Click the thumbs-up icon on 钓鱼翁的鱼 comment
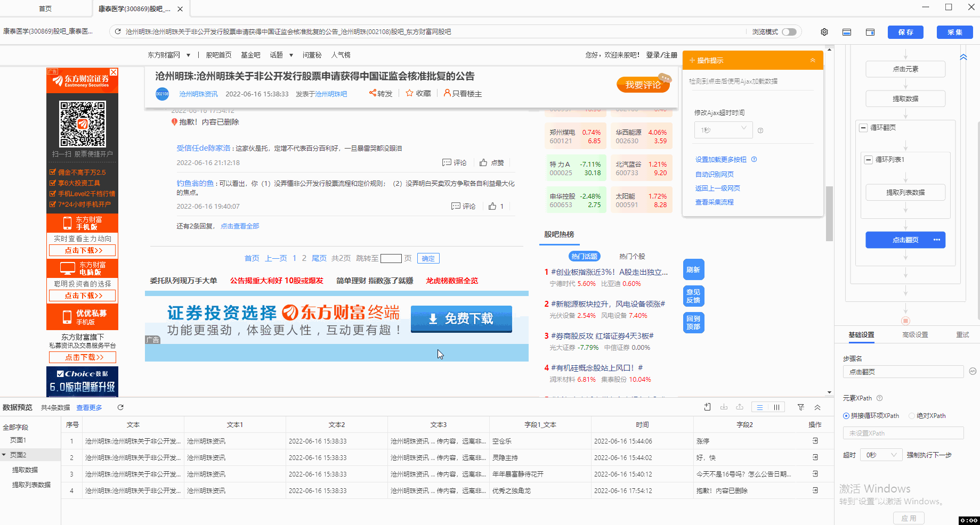Screen dimensions: 980x525 click(x=492, y=206)
